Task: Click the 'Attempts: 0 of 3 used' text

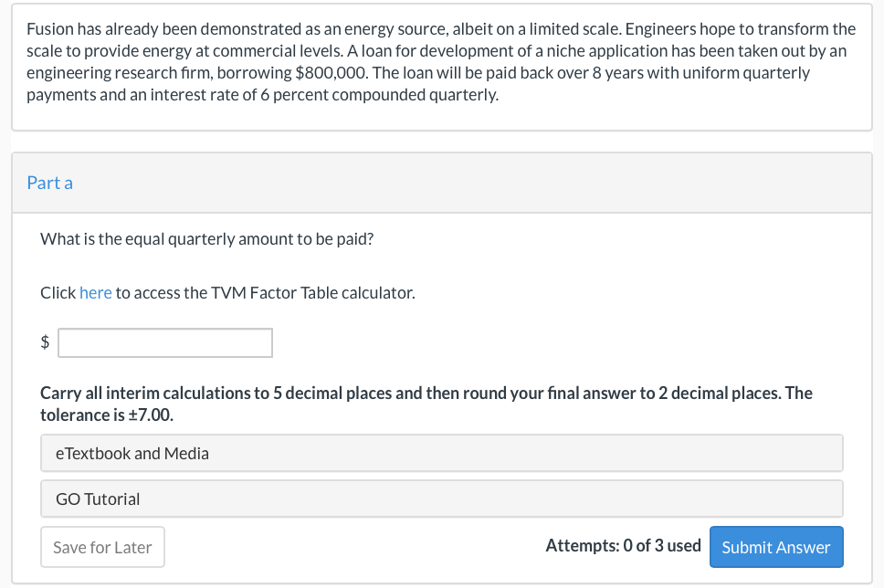Action: point(623,546)
